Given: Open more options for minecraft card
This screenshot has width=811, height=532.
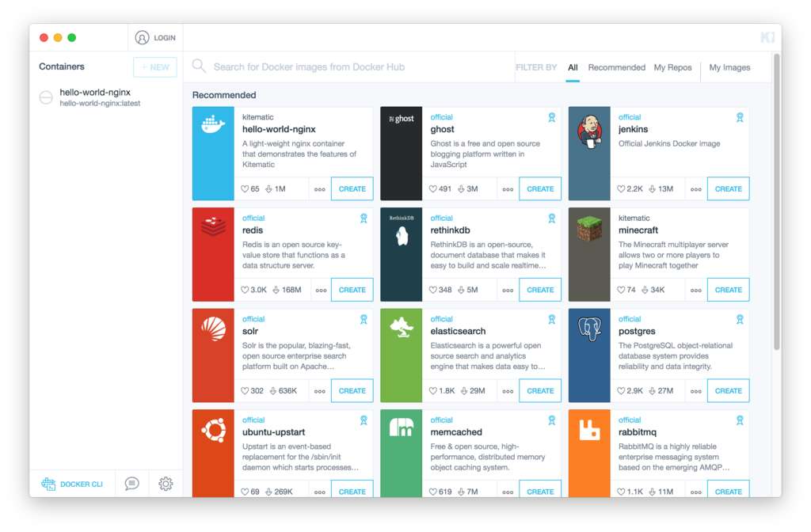Looking at the screenshot, I should (x=695, y=290).
